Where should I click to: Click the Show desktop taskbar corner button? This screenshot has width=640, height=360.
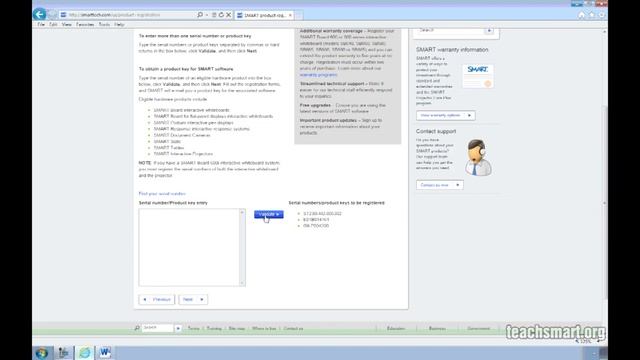[x=603, y=353]
